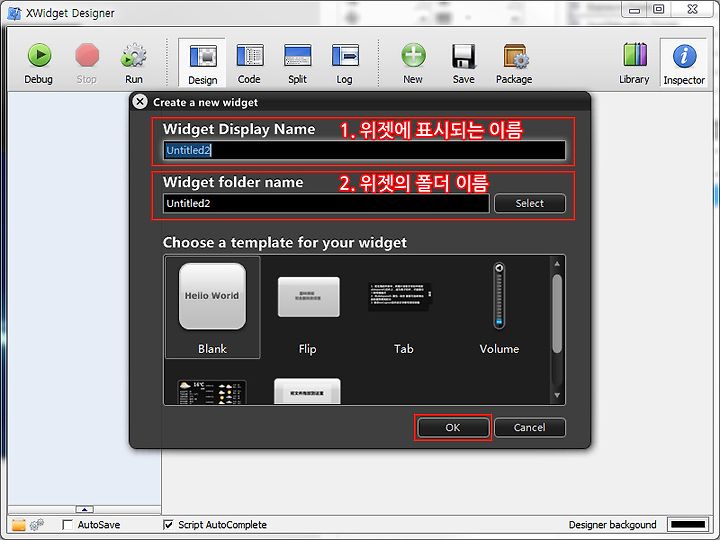Click the template list scroll up arrow
Image resolution: width=720 pixels, height=540 pixels.
click(557, 264)
